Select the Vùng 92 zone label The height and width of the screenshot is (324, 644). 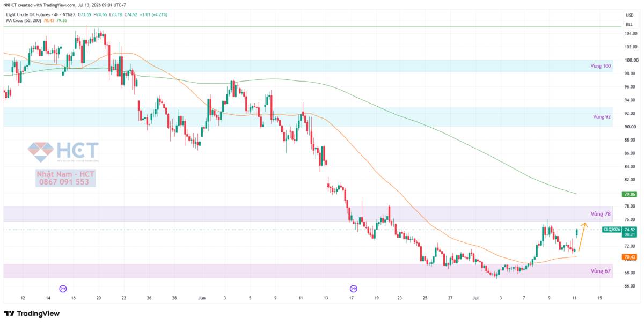tap(602, 116)
